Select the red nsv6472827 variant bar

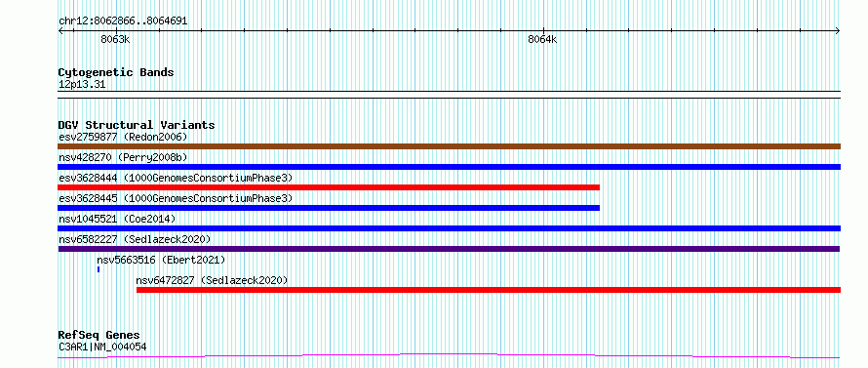[489, 290]
